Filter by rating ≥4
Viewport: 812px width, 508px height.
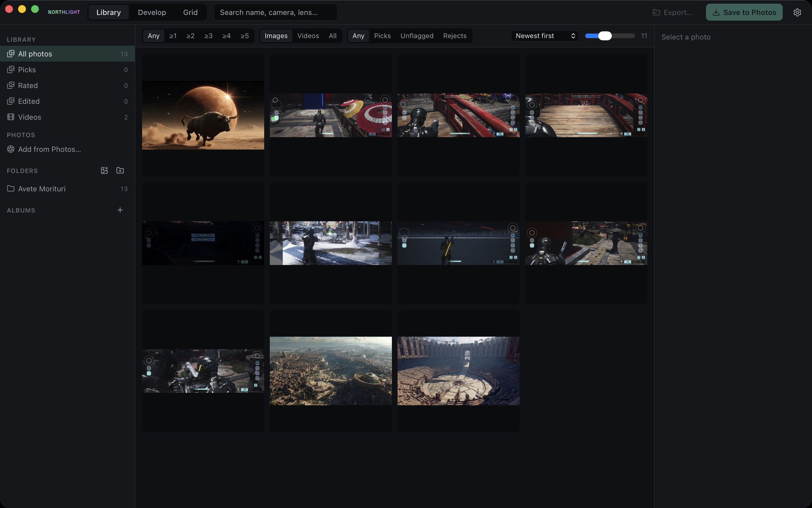tap(227, 36)
